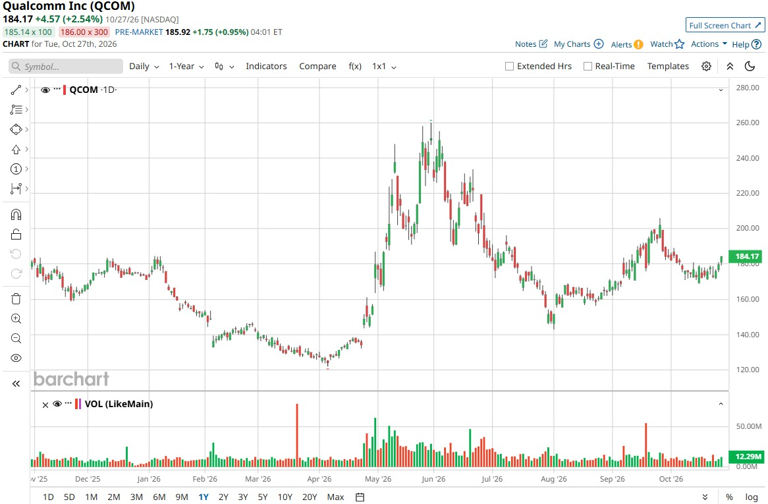The image size is (768, 504).
Task: Delete drawings with the trash icon
Action: [16, 299]
